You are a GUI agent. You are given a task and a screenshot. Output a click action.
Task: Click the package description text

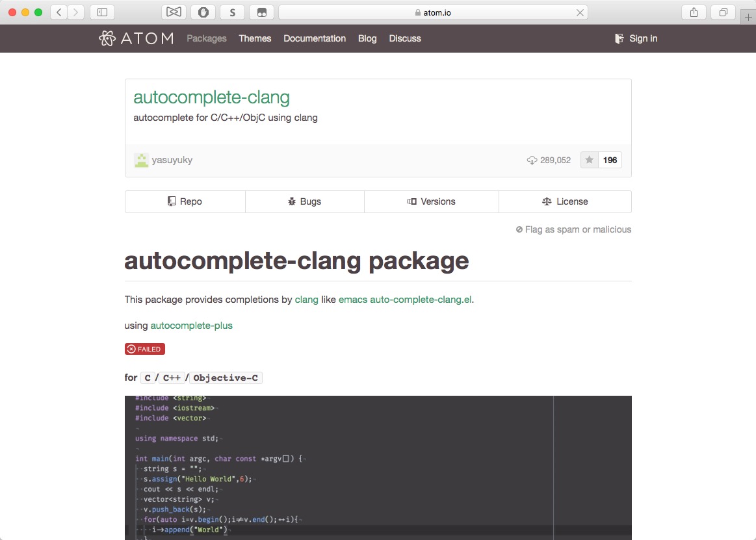pyautogui.click(x=226, y=118)
